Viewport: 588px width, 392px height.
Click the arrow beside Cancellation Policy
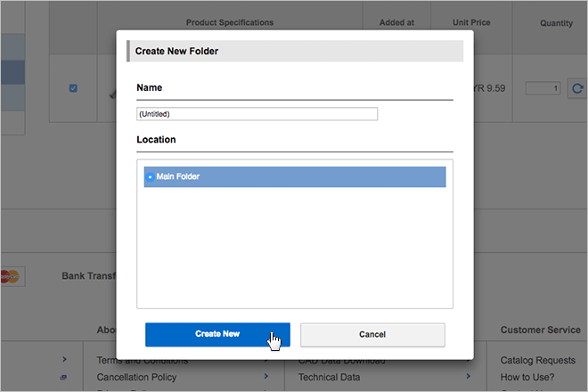click(266, 377)
